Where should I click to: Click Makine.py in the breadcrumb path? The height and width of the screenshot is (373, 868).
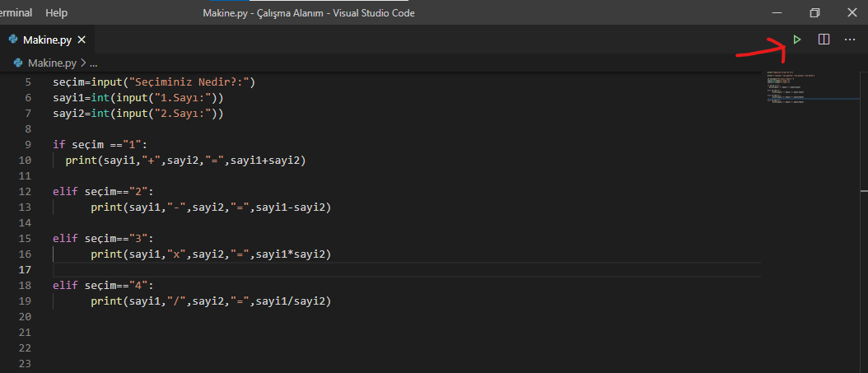pyautogui.click(x=52, y=63)
